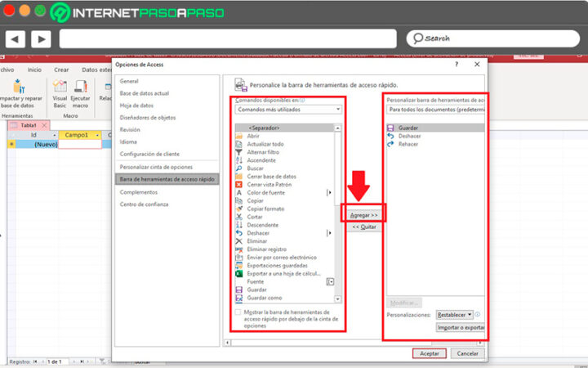The image size is (588, 368).
Task: Open Centro de confianza options category
Action: (x=145, y=204)
